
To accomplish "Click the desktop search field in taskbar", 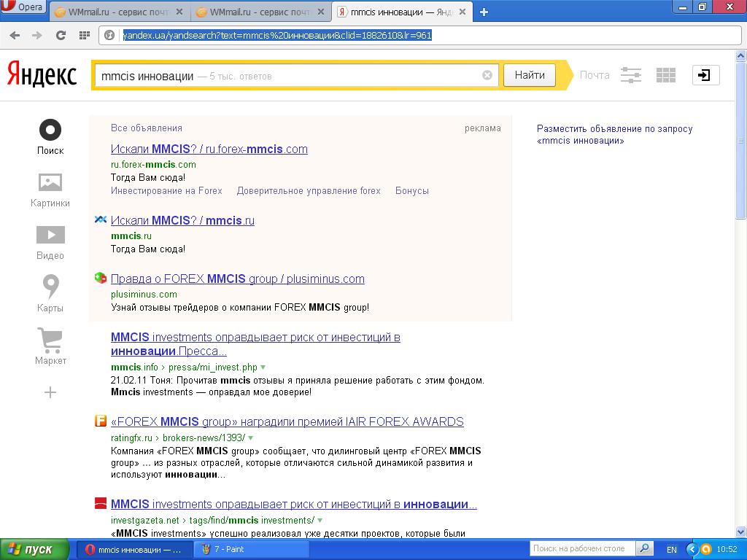I will pyautogui.click(x=582, y=548).
